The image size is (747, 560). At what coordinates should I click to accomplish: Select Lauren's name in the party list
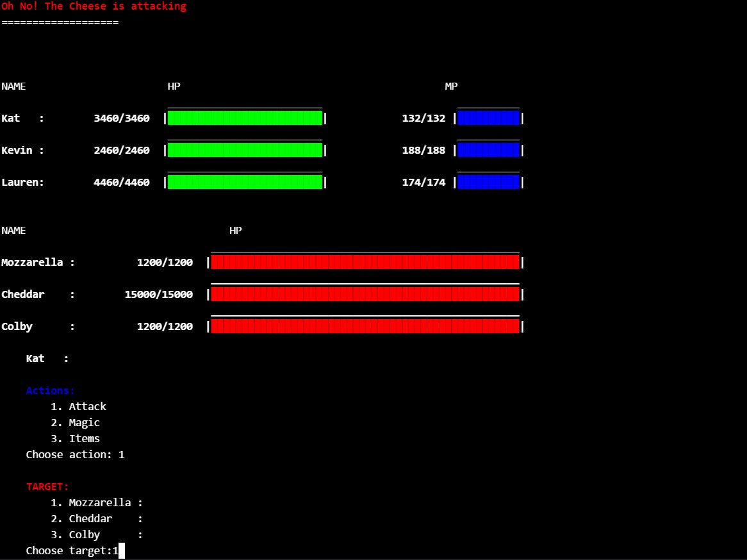[21, 182]
